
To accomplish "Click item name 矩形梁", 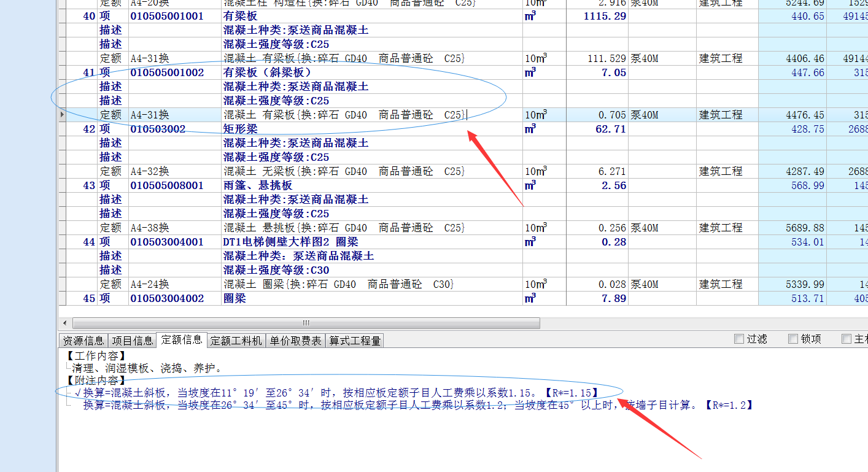I will pos(240,129).
